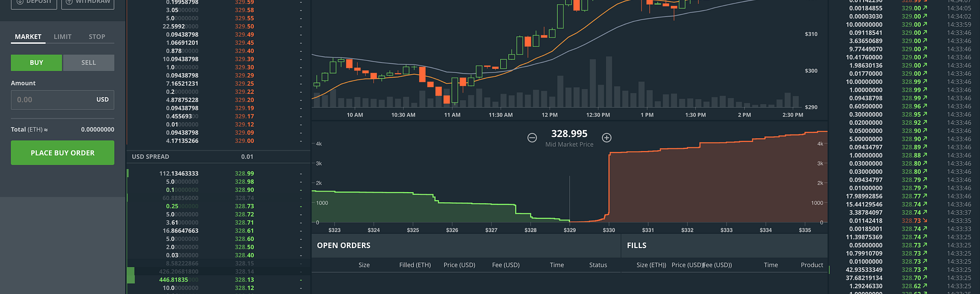Select bid price 328.90 in order book

pyautogui.click(x=244, y=190)
